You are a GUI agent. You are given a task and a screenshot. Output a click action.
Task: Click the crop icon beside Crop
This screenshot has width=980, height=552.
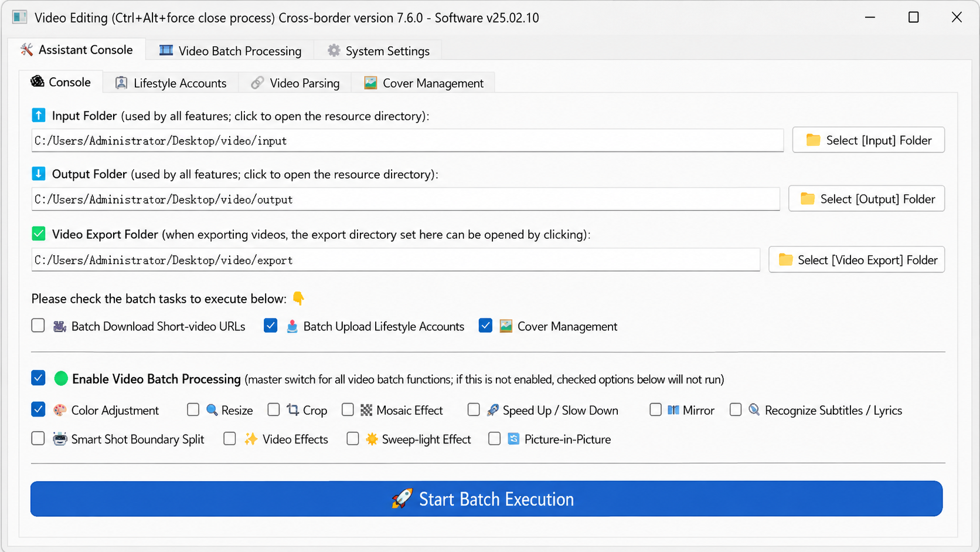(293, 410)
